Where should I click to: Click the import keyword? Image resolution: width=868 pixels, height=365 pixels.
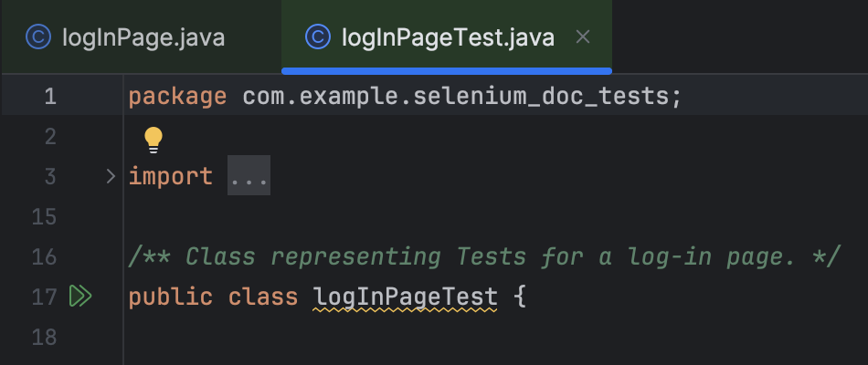point(170,176)
